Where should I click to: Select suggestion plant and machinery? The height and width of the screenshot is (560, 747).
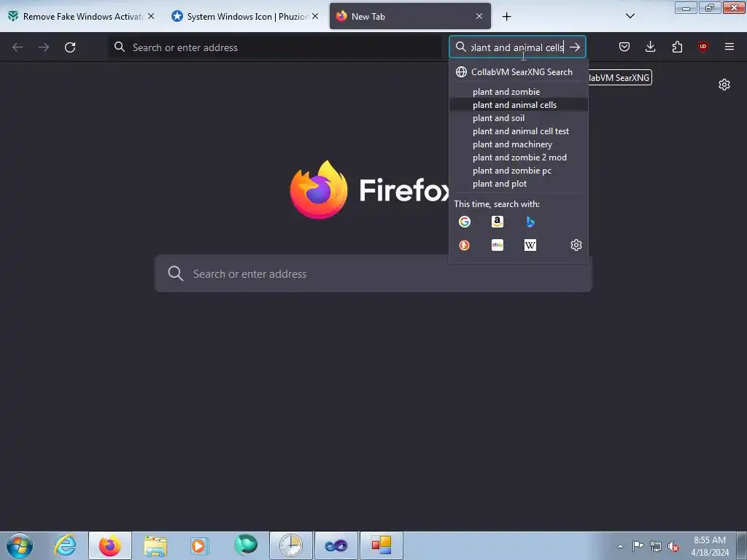(519, 144)
